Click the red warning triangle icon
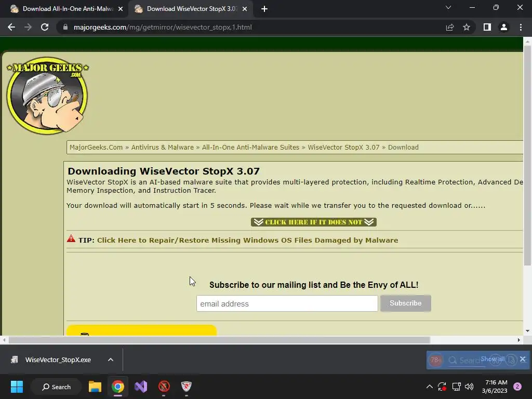Image resolution: width=532 pixels, height=399 pixels. (x=71, y=238)
